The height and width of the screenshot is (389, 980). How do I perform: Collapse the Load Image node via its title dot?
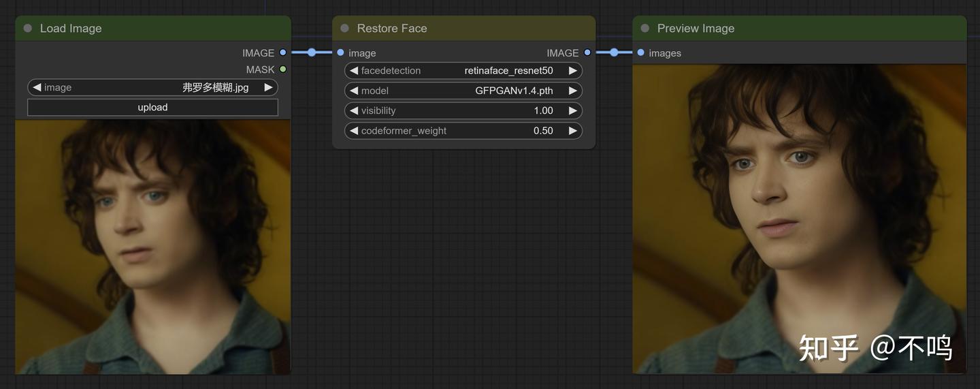pos(28,29)
